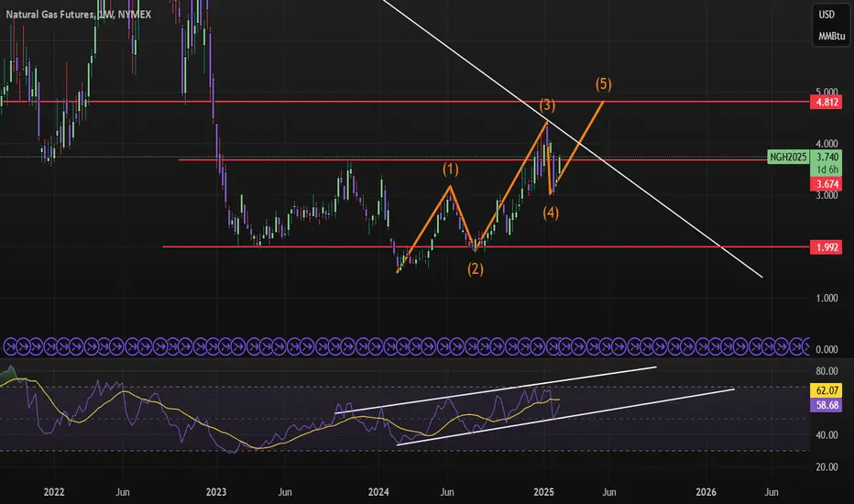
Task: Click the 1d 6h countdown label
Action: (827, 170)
